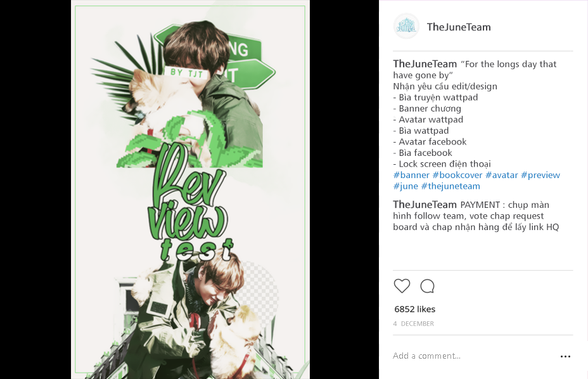Click the Review test poster image
This screenshot has height=379, width=588.
click(x=191, y=189)
